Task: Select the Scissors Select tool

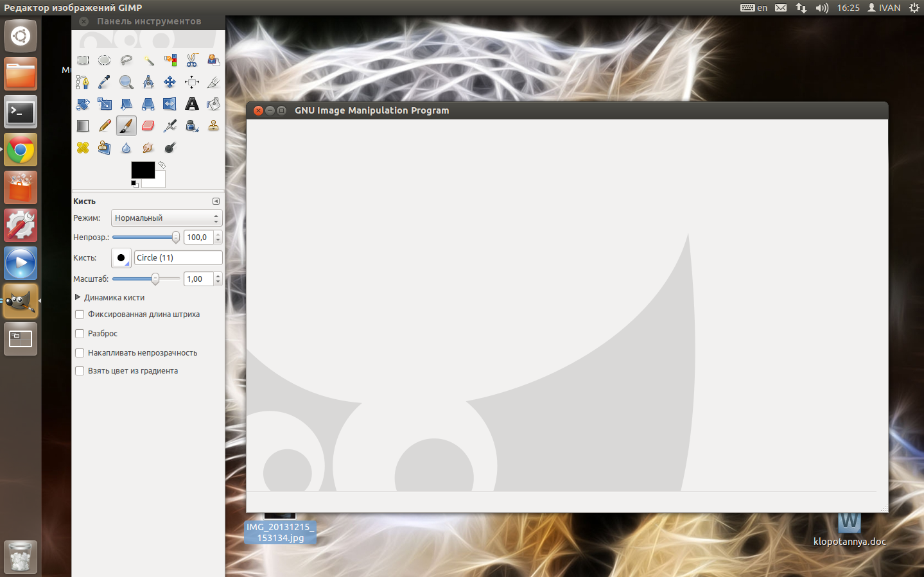Action: click(x=192, y=60)
